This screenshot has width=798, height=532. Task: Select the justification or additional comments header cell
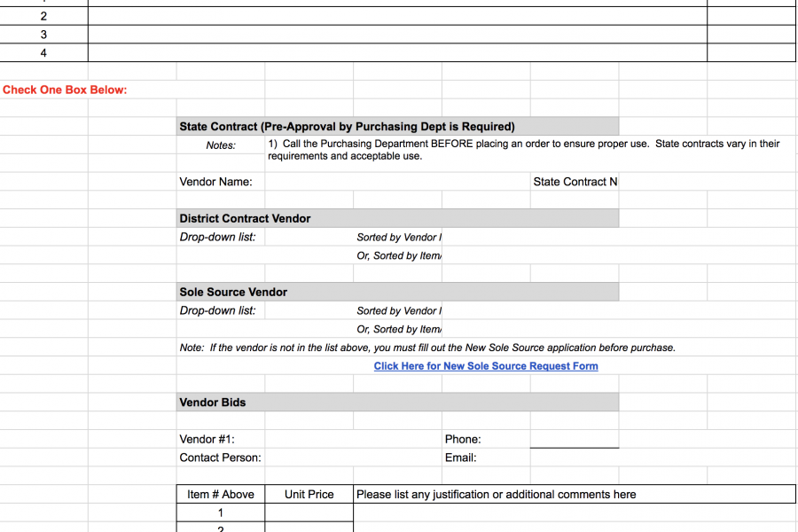575,495
